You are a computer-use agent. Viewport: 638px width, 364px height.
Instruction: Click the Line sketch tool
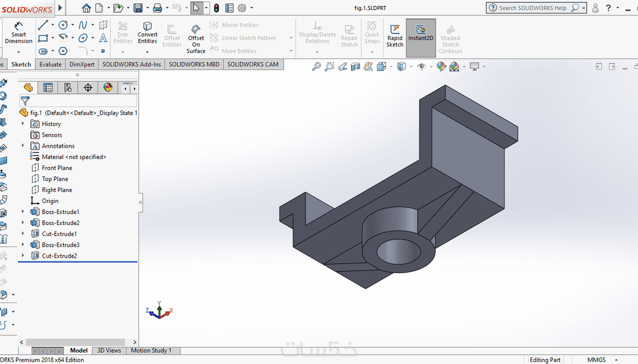coord(43,25)
